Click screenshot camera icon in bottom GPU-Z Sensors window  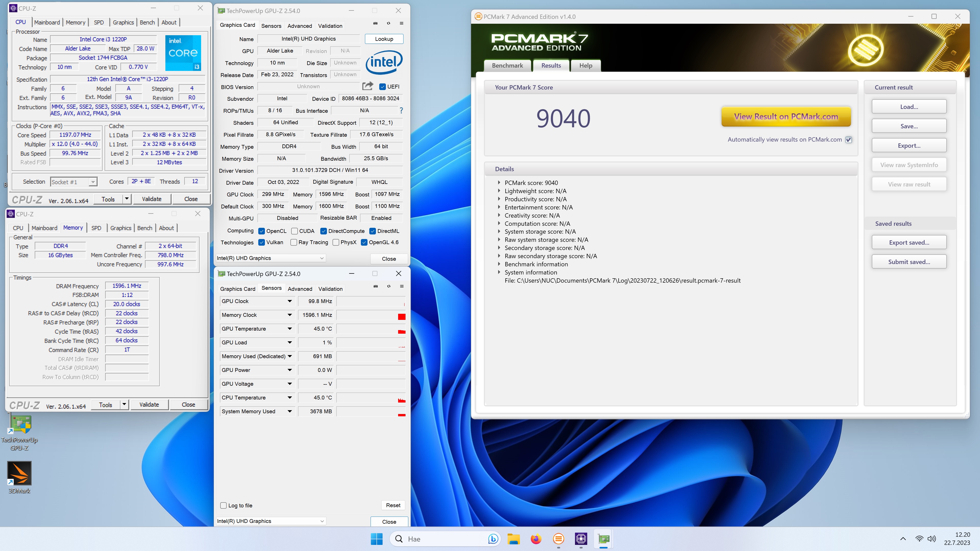[375, 286]
